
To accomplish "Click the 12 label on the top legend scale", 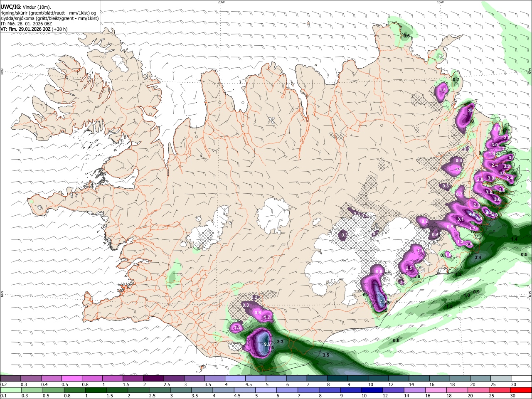I will pyautogui.click(x=391, y=384).
